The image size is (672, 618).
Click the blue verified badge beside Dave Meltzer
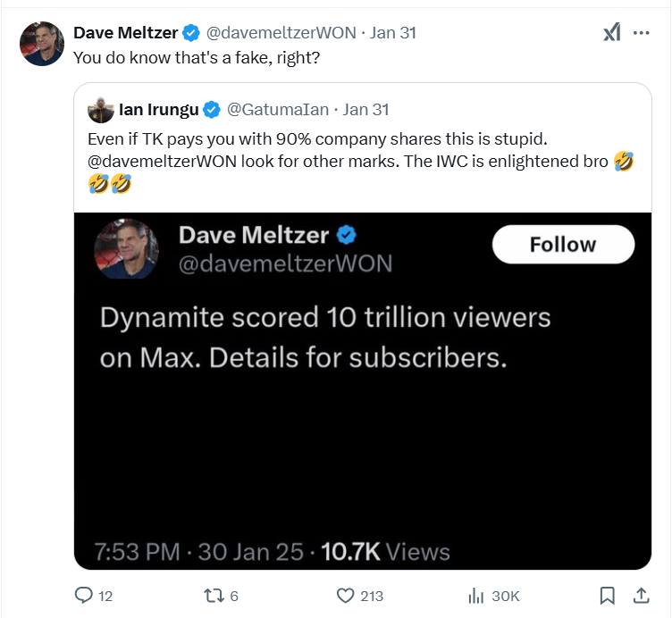(x=191, y=34)
